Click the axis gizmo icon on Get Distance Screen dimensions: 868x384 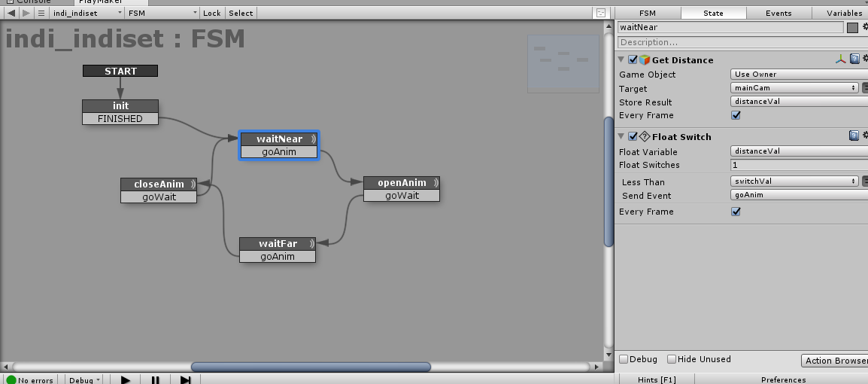(841, 59)
